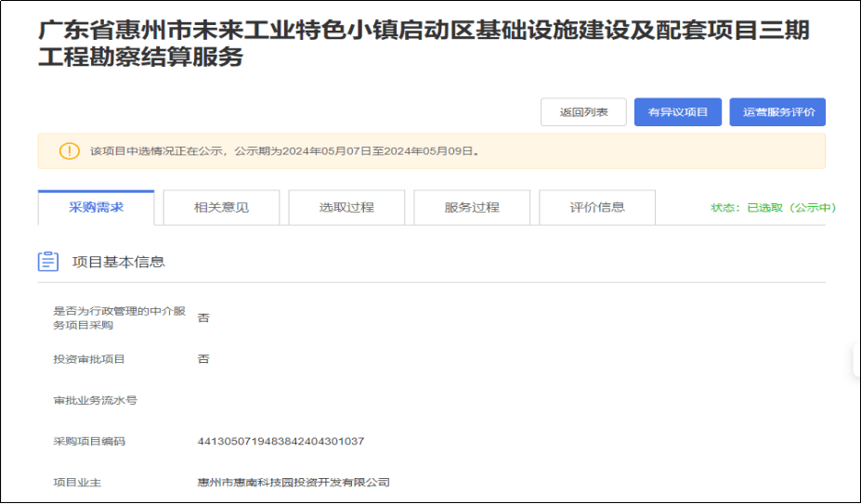Go to the 服务过程 tab
The height and width of the screenshot is (504, 861).
coord(472,208)
